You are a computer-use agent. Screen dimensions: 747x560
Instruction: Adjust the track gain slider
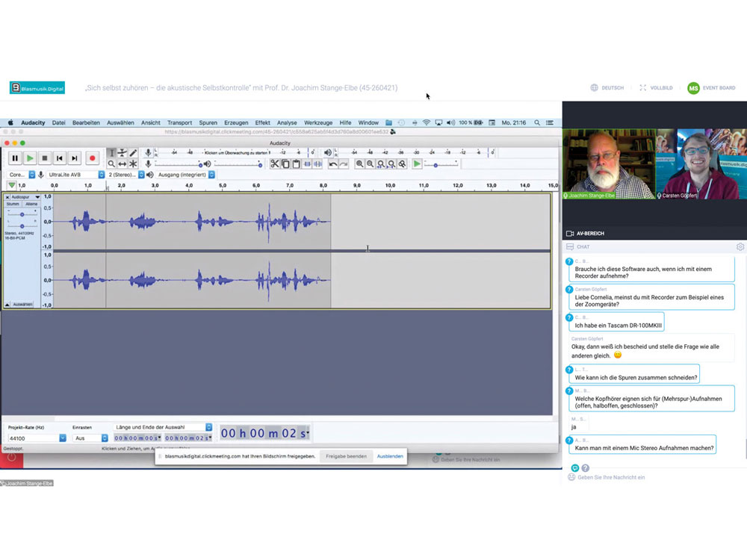tap(22, 215)
